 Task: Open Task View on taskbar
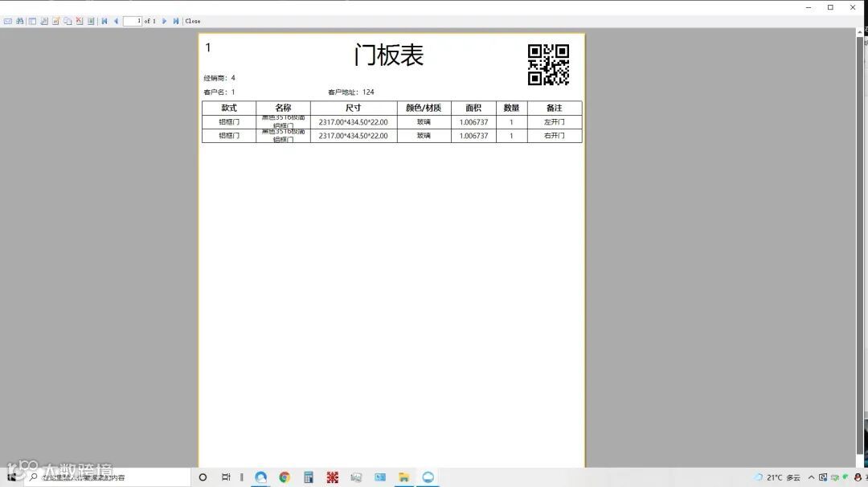[226, 477]
